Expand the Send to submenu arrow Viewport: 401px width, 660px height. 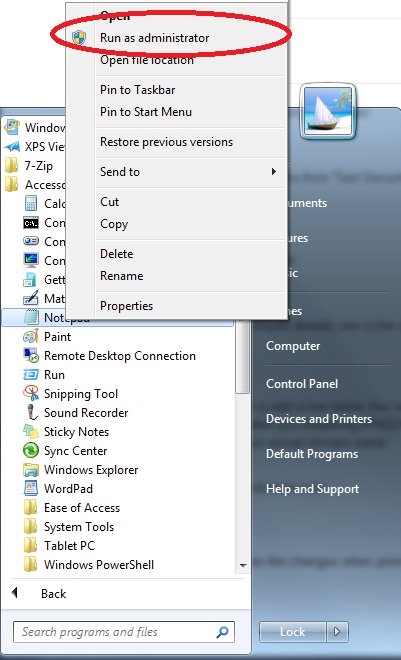coord(274,172)
